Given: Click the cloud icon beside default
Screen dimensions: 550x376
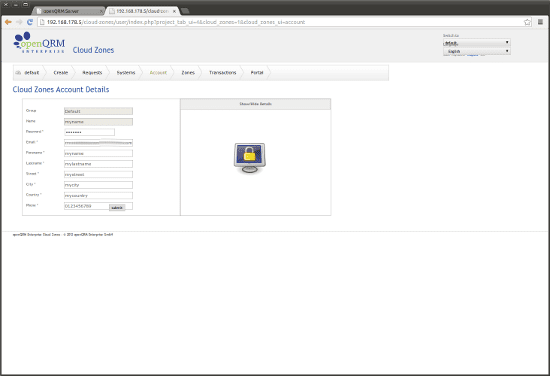Looking at the screenshot, I should point(18,73).
